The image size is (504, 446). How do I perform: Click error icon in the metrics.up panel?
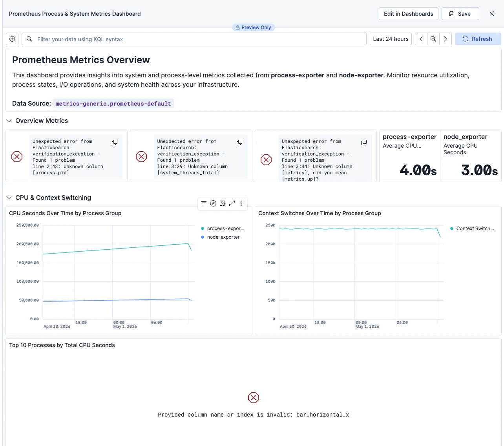pyautogui.click(x=266, y=160)
